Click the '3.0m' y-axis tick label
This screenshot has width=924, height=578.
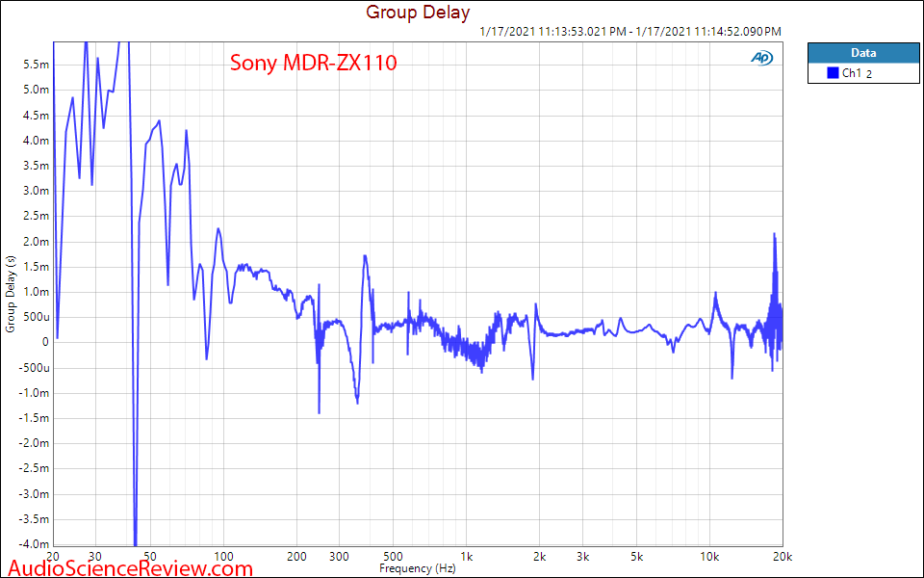click(36, 191)
